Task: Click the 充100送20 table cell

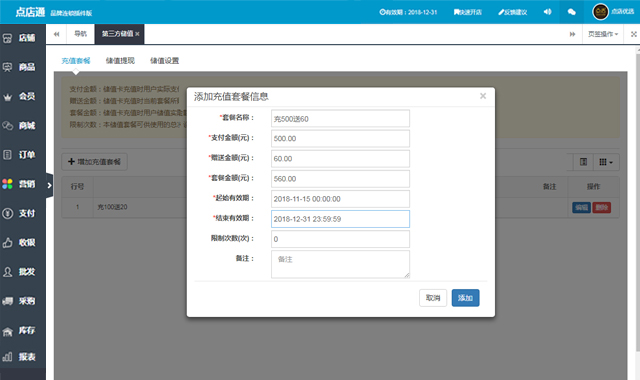Action: pyautogui.click(x=112, y=207)
